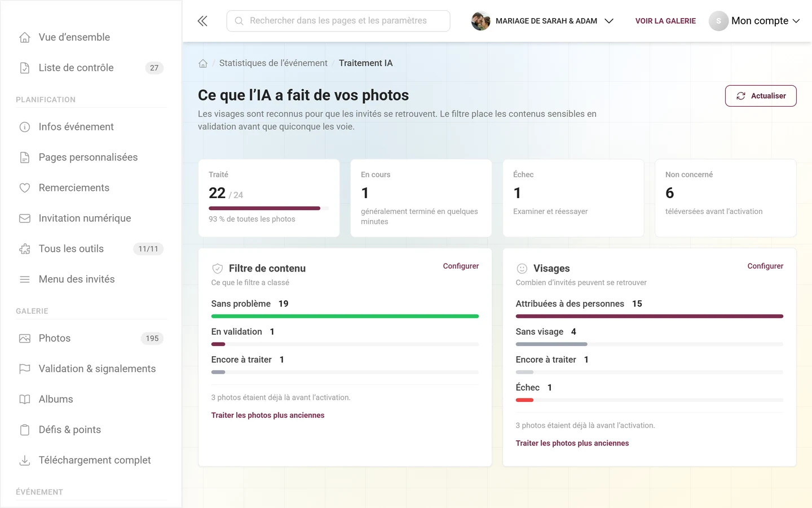Screen dimensions: 812x508
Task: Click Configurer in the Filtre de contenu card
Action: [461, 266]
